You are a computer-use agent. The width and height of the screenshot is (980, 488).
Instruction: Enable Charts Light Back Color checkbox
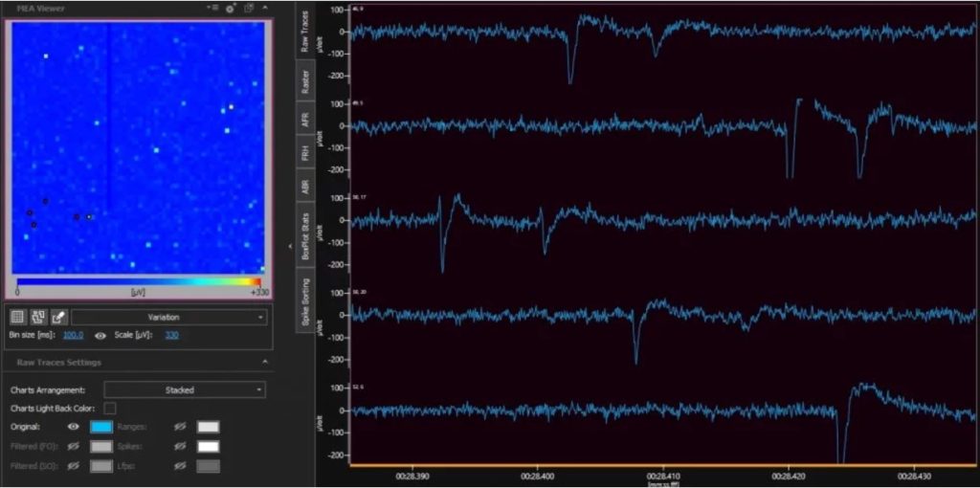[110, 408]
